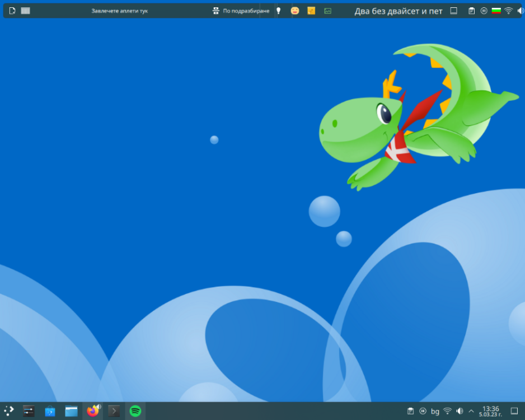Open Wi-Fi icon in top panel
The image size is (525, 420).
click(509, 11)
